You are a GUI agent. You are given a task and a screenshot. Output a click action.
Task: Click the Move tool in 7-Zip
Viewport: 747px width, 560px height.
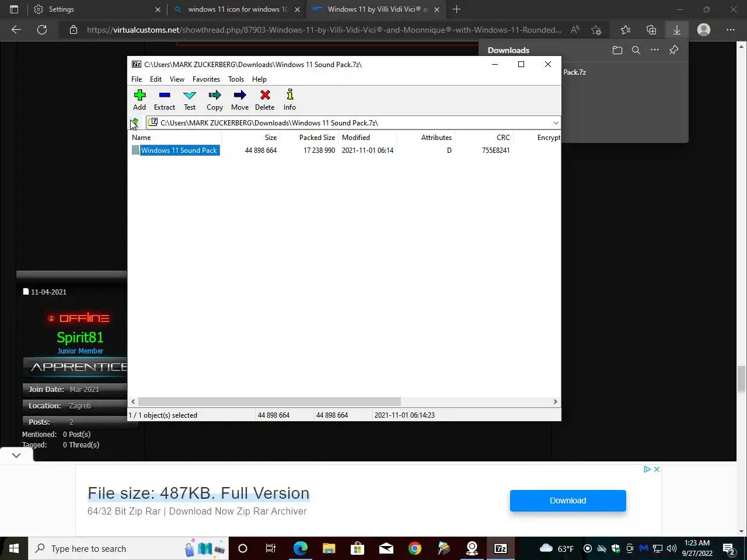(x=240, y=100)
